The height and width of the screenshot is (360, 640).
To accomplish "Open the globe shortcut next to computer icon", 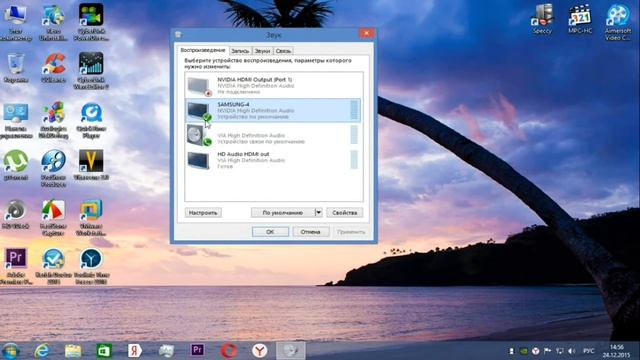I will [x=53, y=22].
